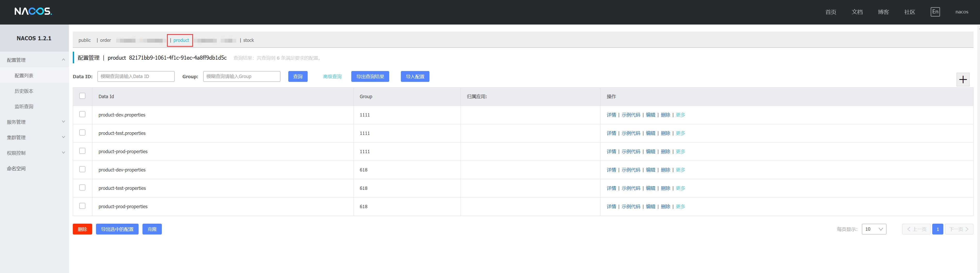Image resolution: width=980 pixels, height=273 pixels.
Task: Open 文档 in top navigation
Action: click(857, 12)
